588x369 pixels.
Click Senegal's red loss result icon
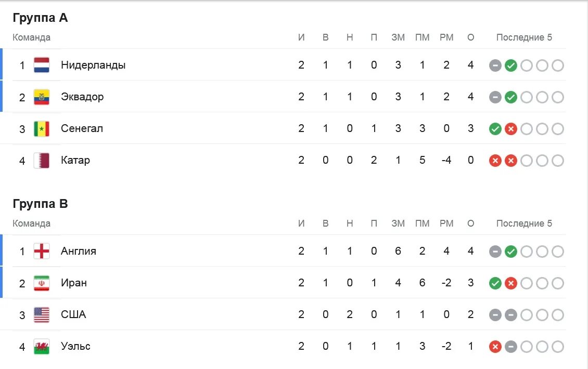click(511, 129)
